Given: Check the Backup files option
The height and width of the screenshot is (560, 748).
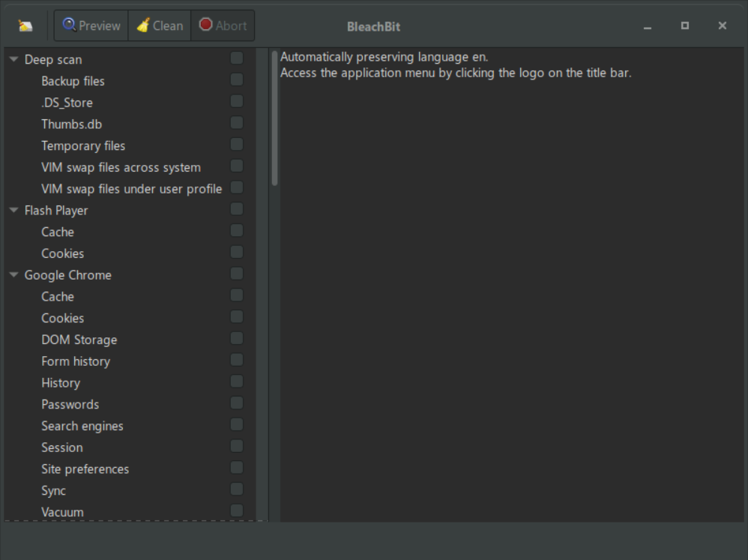Looking at the screenshot, I should (237, 79).
